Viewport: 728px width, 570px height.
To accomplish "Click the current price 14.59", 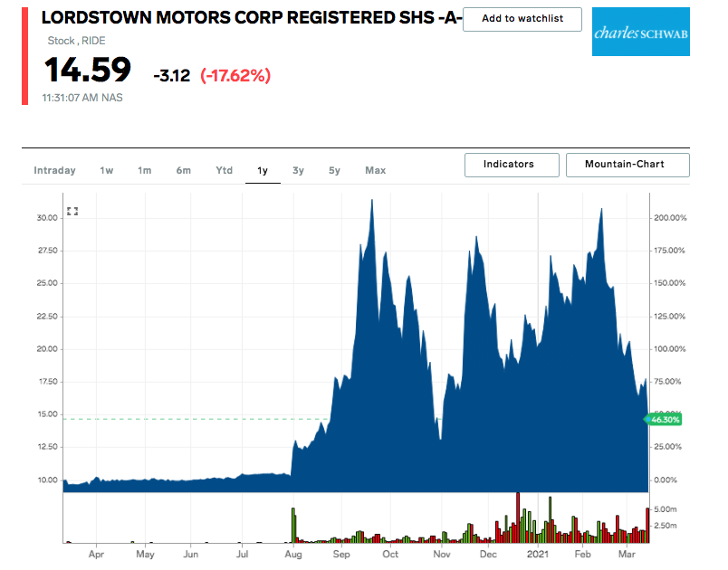I will coord(87,70).
